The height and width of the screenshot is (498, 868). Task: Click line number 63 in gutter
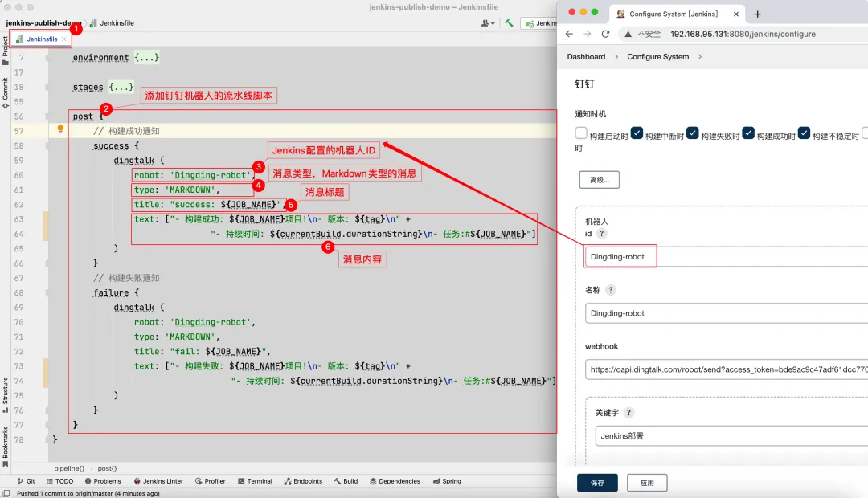tap(18, 219)
